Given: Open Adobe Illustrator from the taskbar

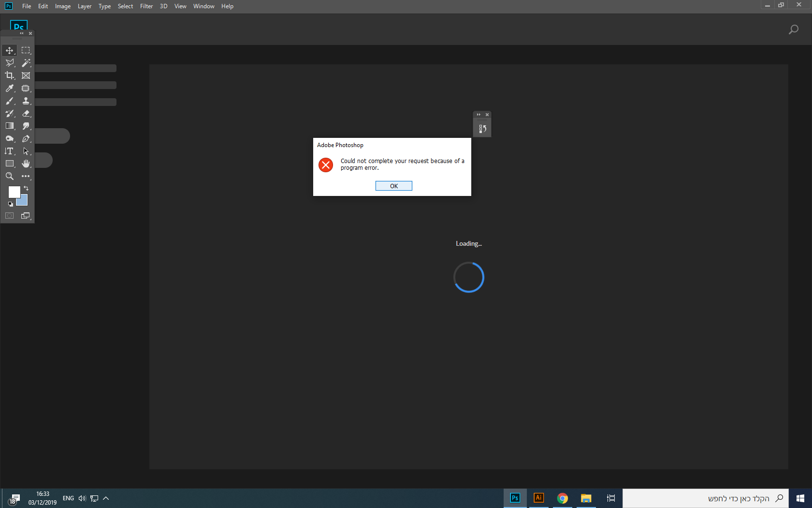Looking at the screenshot, I should pos(538,498).
